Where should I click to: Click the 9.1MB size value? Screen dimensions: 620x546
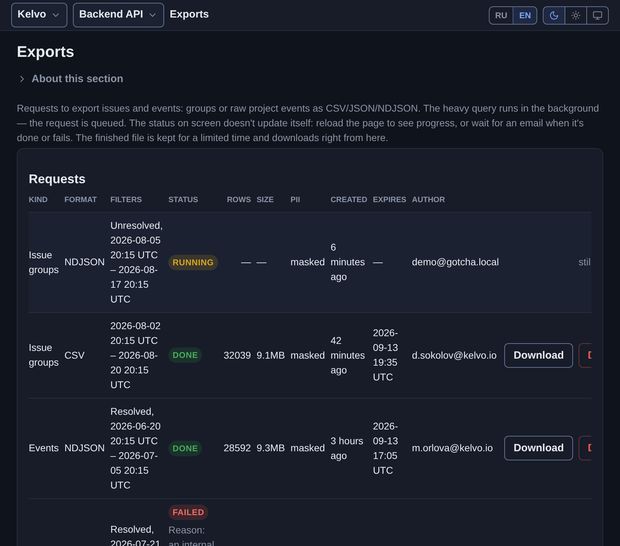coord(270,355)
